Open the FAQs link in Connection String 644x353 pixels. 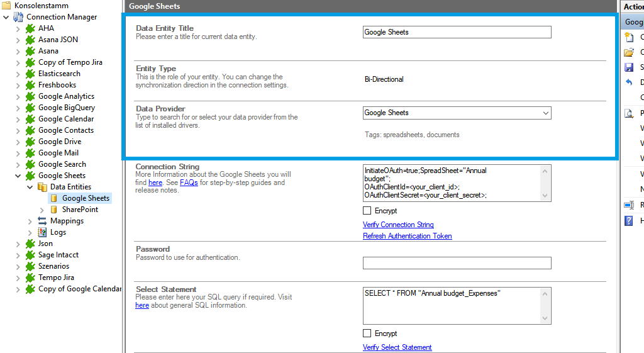click(189, 182)
